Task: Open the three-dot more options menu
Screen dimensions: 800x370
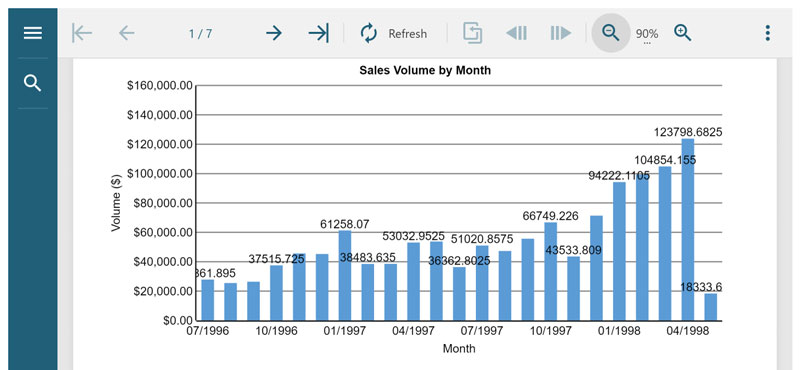Action: click(x=767, y=34)
